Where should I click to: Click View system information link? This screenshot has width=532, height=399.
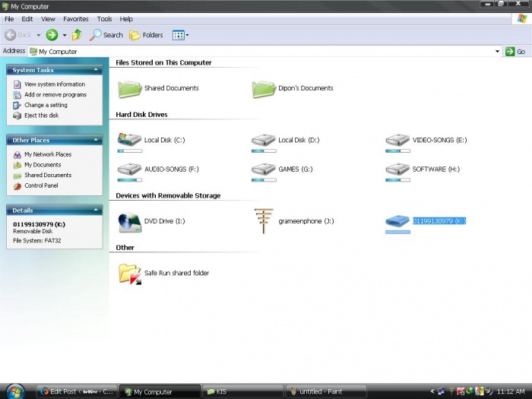point(55,84)
